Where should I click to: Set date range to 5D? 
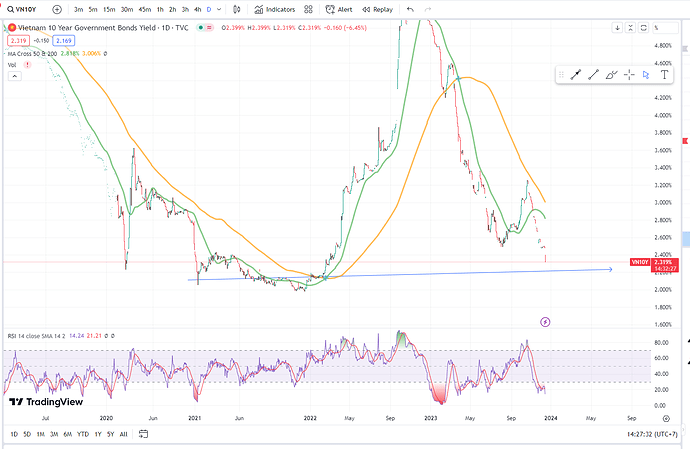pyautogui.click(x=27, y=434)
